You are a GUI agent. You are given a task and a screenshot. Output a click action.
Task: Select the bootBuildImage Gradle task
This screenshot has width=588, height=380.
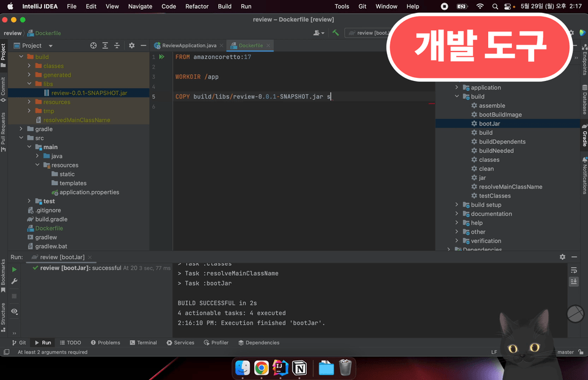point(500,115)
